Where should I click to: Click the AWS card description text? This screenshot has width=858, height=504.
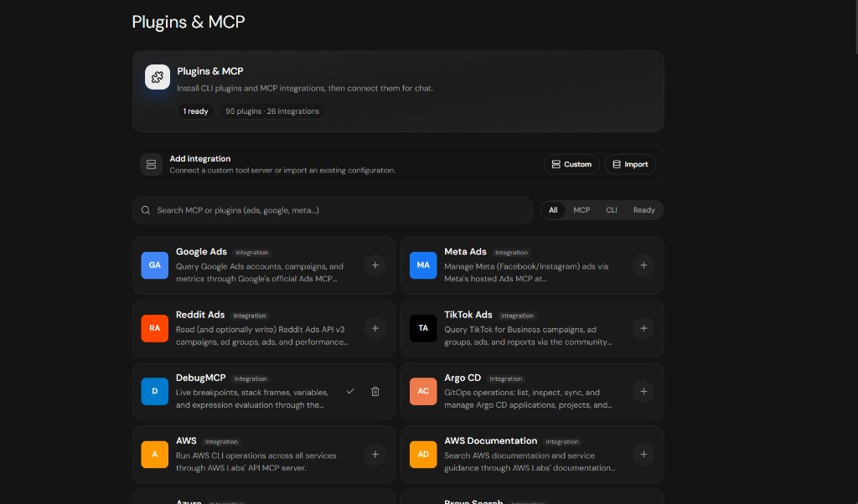[256, 462]
